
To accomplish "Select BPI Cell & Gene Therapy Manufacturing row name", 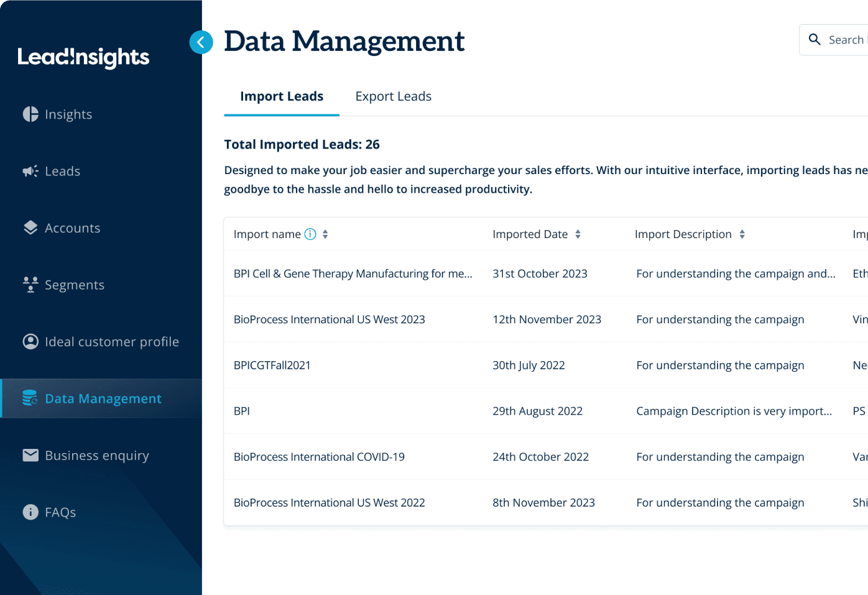I will [353, 274].
